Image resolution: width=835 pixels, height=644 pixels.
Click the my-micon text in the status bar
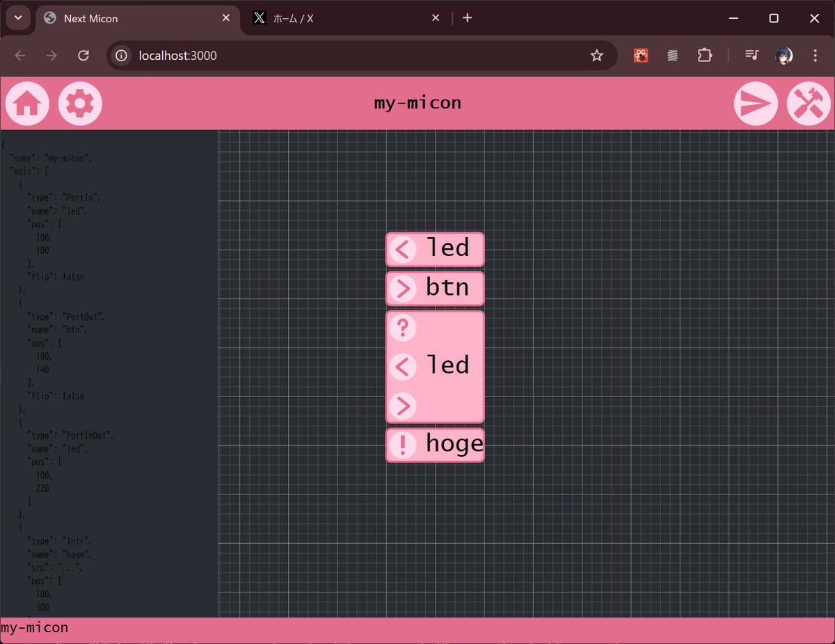(x=35, y=628)
